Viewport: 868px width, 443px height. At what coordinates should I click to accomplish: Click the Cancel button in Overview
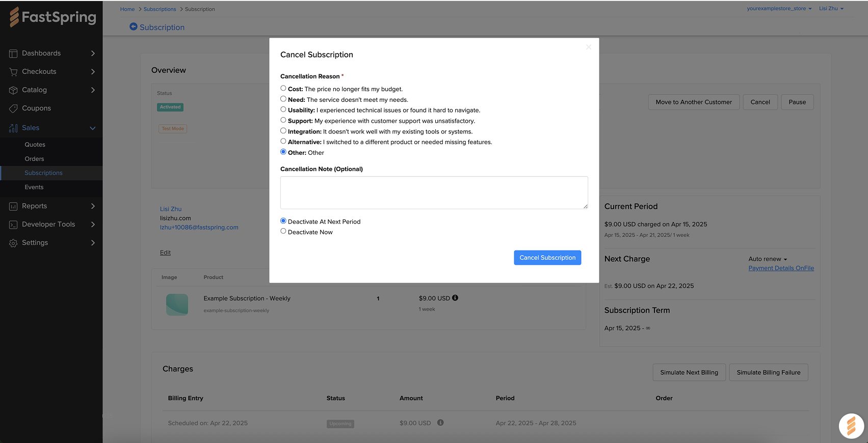(760, 102)
